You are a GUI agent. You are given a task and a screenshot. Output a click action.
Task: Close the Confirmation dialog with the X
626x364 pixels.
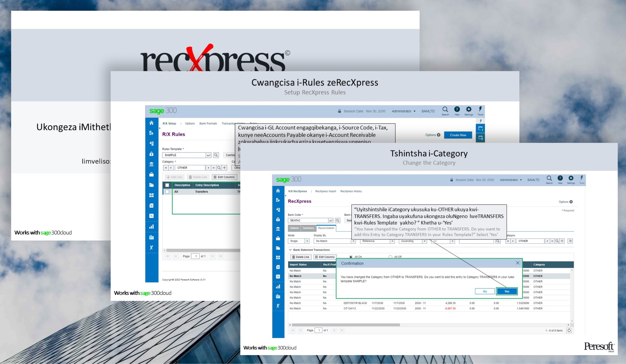[x=518, y=263]
